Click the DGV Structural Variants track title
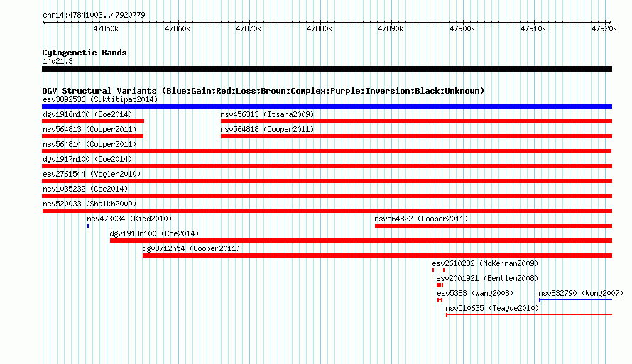The width and height of the screenshot is (632, 364). click(263, 91)
